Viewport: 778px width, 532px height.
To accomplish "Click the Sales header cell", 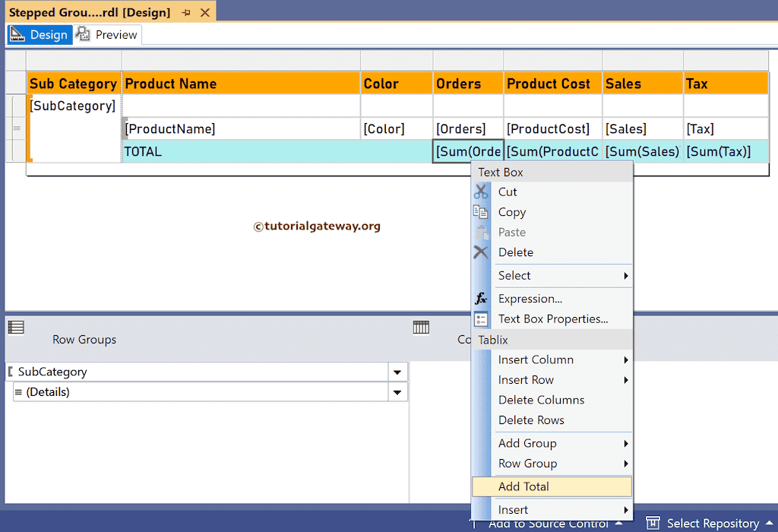I will click(643, 84).
